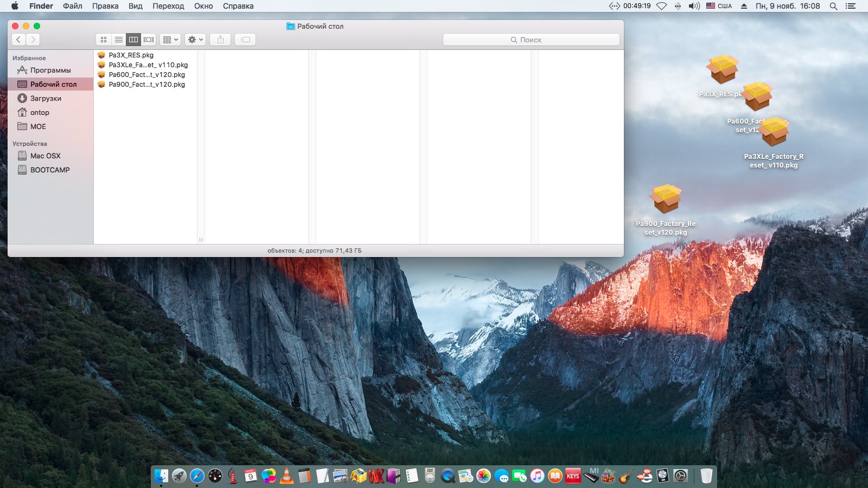Switch Finder to Cover Flow view
The image size is (868, 488).
coord(149,40)
